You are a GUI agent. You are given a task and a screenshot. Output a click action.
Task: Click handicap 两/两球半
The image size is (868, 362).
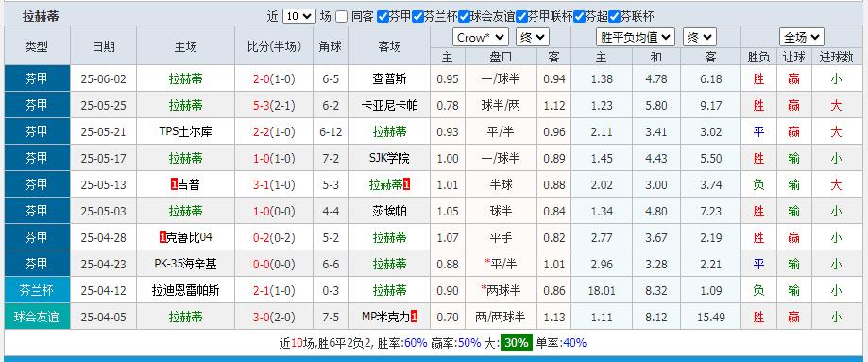pyautogui.click(x=501, y=317)
